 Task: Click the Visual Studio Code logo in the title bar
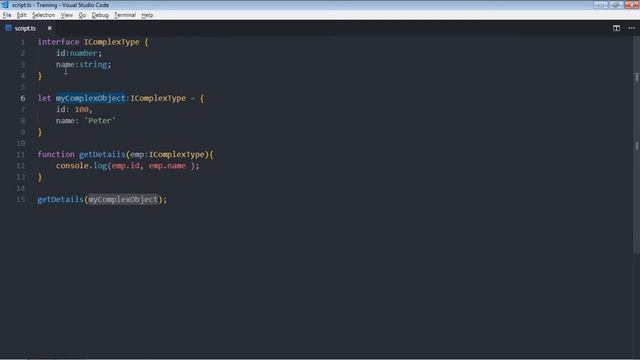pos(5,5)
